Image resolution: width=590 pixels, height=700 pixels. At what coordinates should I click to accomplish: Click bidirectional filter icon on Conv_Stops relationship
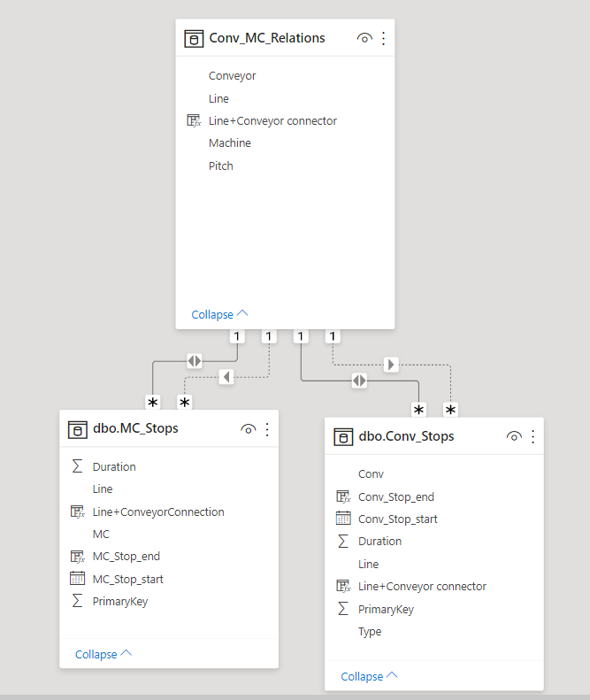click(x=359, y=381)
